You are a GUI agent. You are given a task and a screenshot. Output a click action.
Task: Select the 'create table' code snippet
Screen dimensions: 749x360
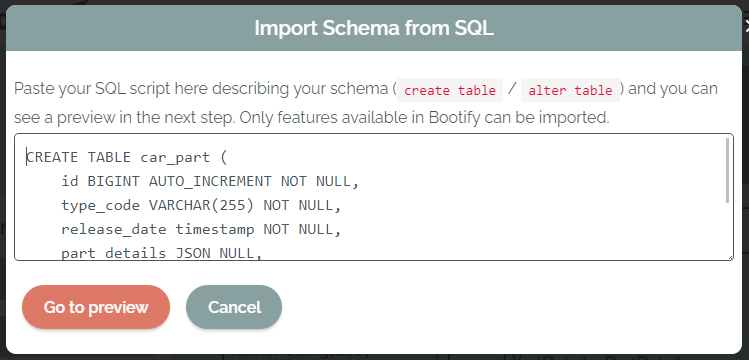(449, 90)
